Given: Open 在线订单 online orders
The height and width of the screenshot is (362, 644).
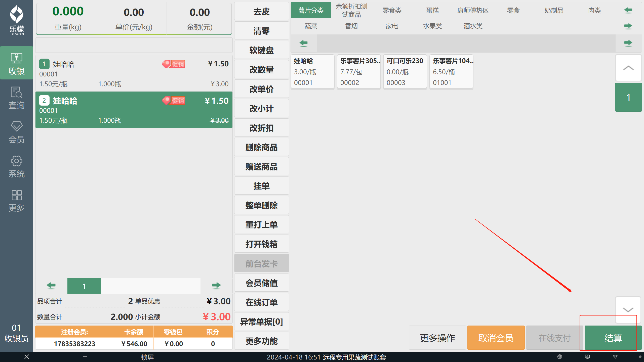Looking at the screenshot, I should point(262,302).
